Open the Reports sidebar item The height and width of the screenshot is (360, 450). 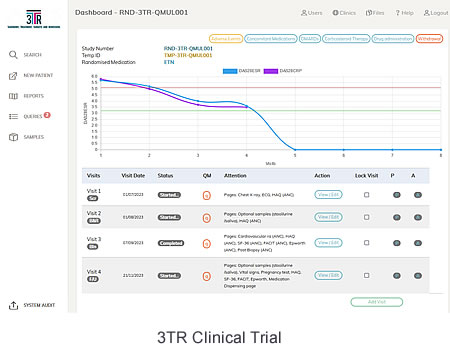26,96
